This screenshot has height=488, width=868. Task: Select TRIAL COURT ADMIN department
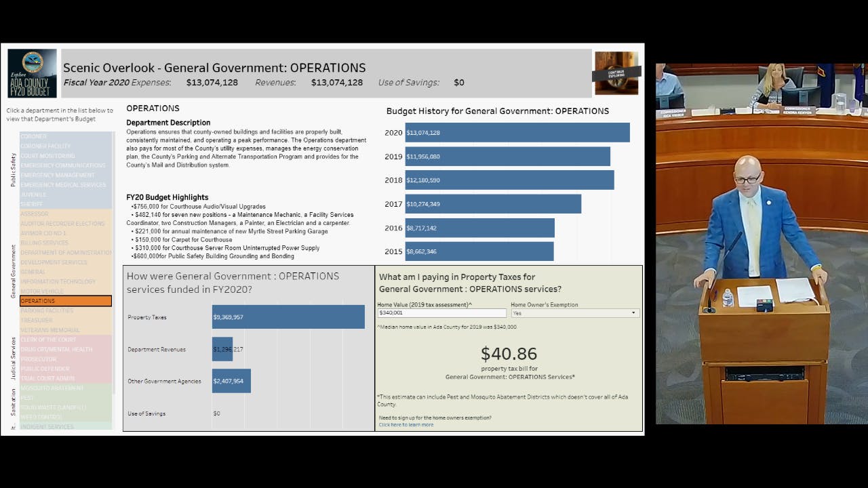[x=66, y=378]
